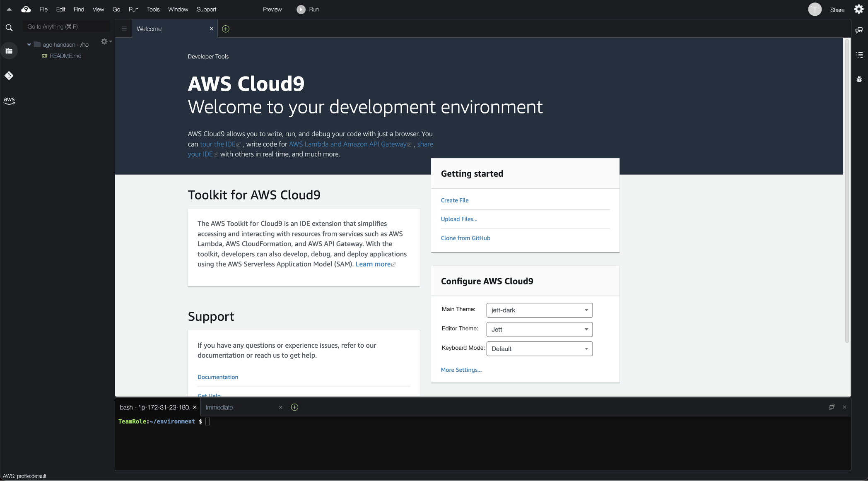Image resolution: width=868 pixels, height=481 pixels.
Task: Click the Create File link
Action: tap(455, 200)
